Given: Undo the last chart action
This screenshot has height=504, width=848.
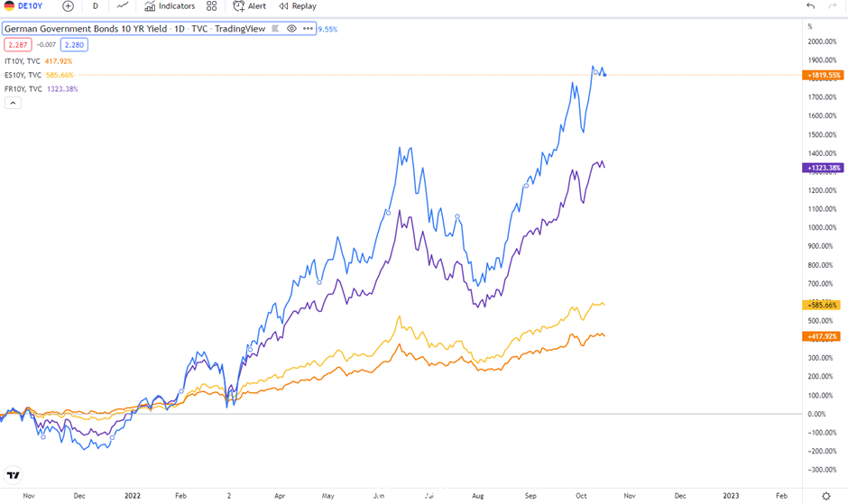Looking at the screenshot, I should [810, 6].
